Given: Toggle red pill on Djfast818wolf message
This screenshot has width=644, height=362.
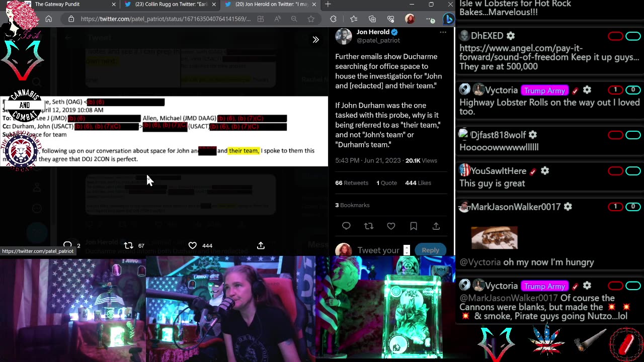Looking at the screenshot, I should point(615,135).
